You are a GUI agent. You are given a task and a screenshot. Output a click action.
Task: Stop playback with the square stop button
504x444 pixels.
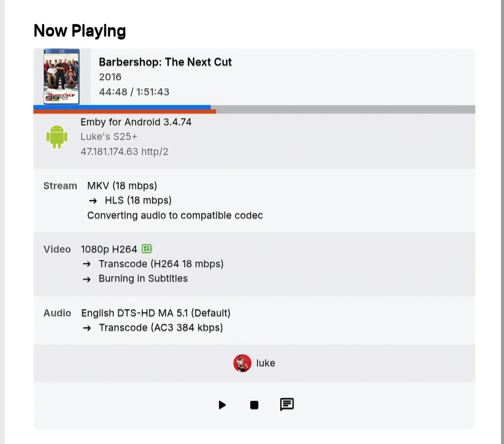coord(254,405)
